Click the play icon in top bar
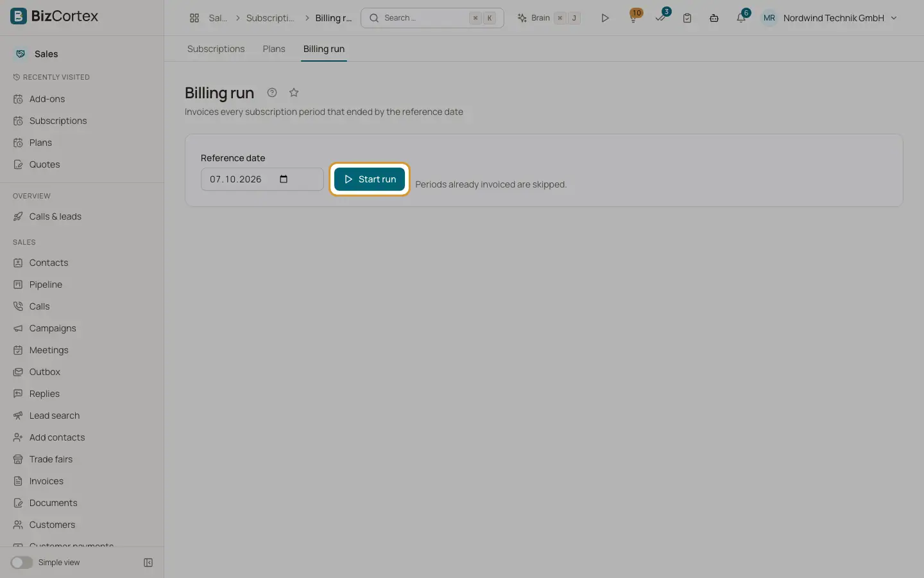The height and width of the screenshot is (578, 924). coord(604,18)
